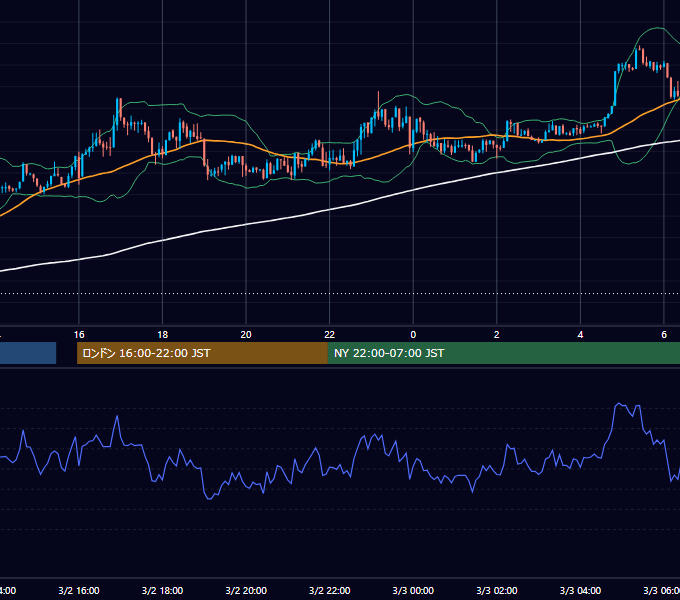Click the 3/2 16:00 date label
Image resolution: width=680 pixels, height=600 pixels.
79,590
